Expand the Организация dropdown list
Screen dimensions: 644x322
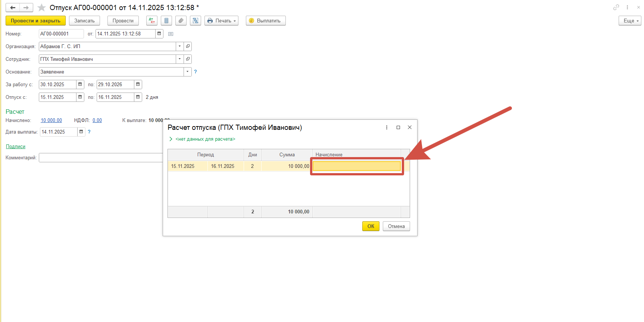pyautogui.click(x=179, y=46)
